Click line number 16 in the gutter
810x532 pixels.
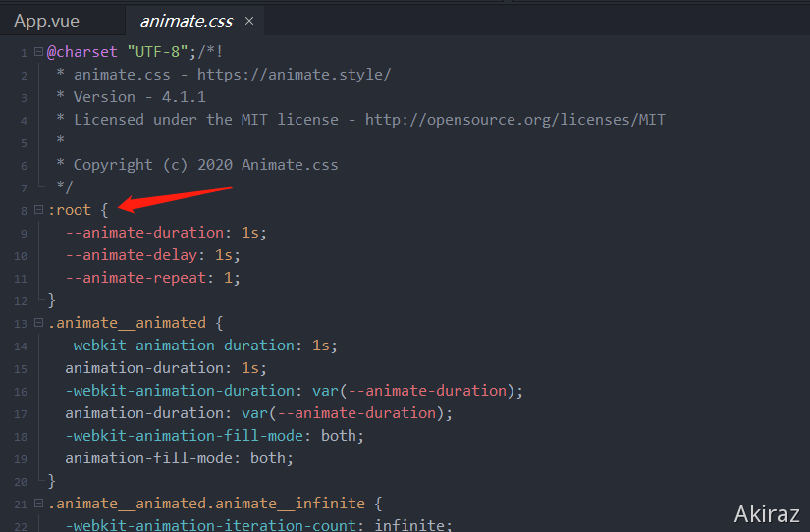click(x=22, y=391)
